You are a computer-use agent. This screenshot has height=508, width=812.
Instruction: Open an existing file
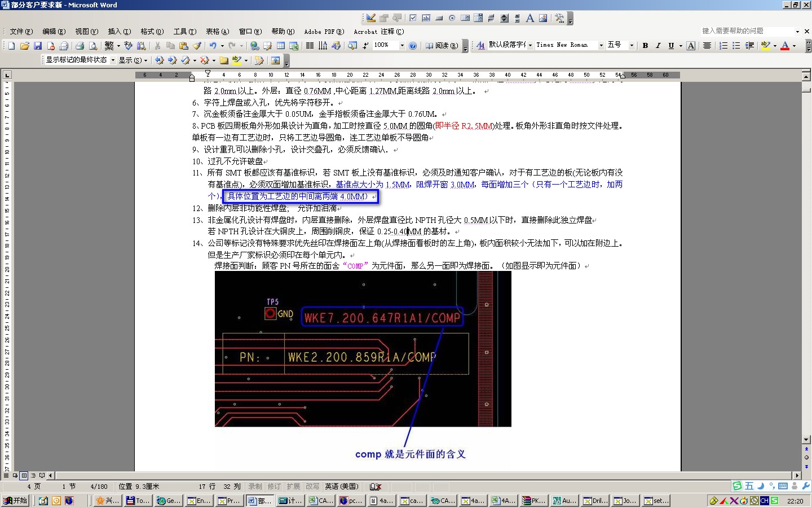click(x=24, y=46)
